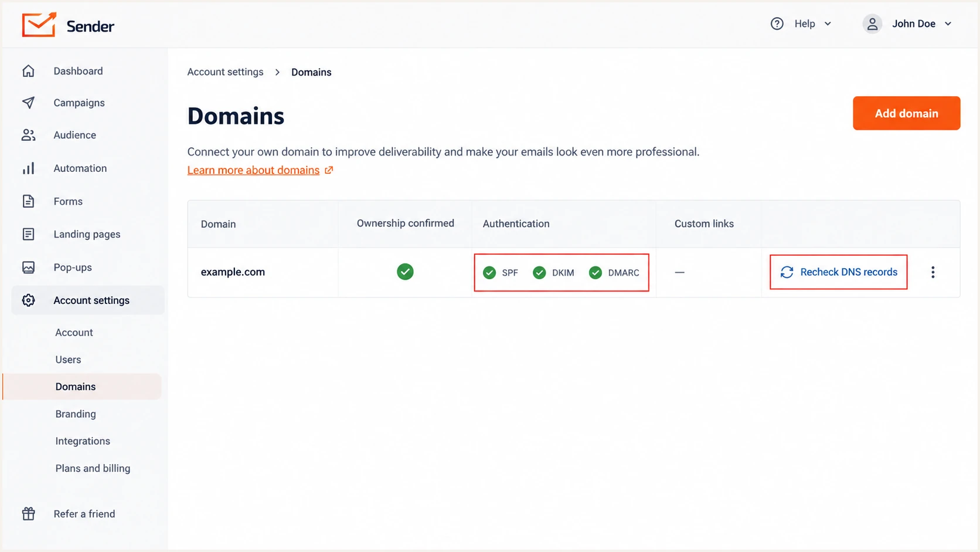Click the external link icon after Learn more
Screen dimensions: 980x552
(x=329, y=170)
